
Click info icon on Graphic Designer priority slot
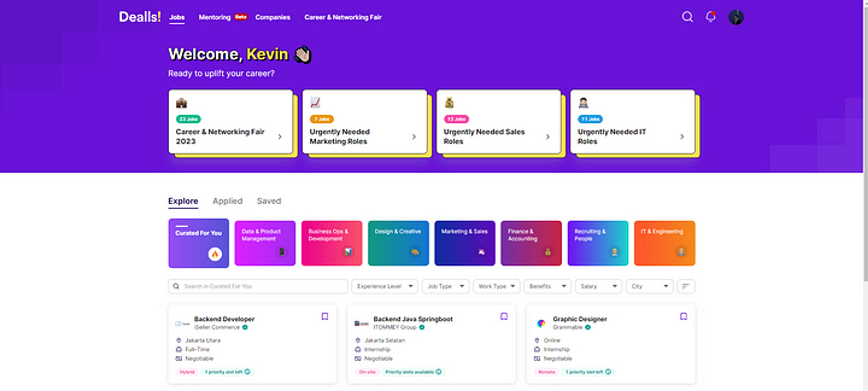point(608,372)
